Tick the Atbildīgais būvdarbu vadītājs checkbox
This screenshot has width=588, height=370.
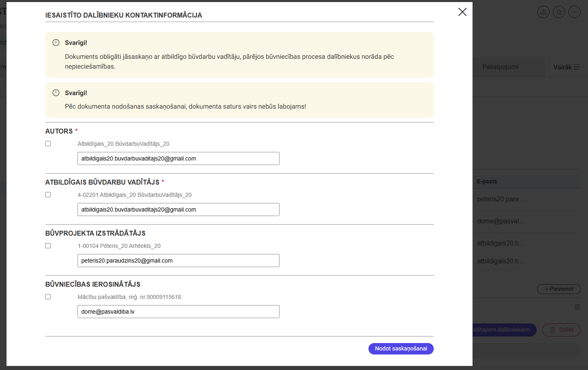coord(48,195)
